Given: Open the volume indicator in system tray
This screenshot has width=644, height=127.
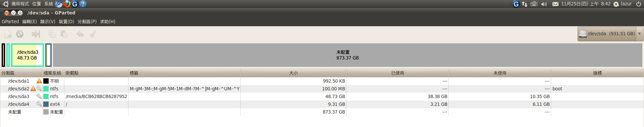Looking at the screenshot, I should coord(544,4).
